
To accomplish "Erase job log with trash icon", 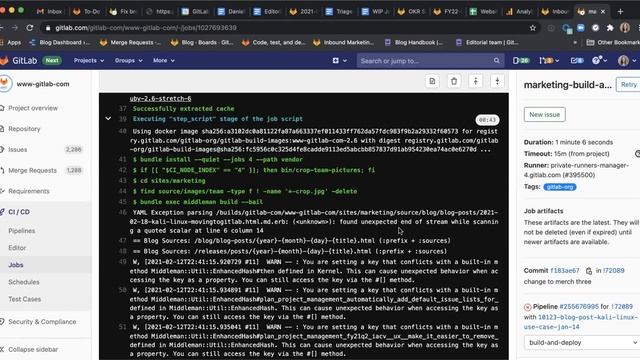I will point(454,81).
